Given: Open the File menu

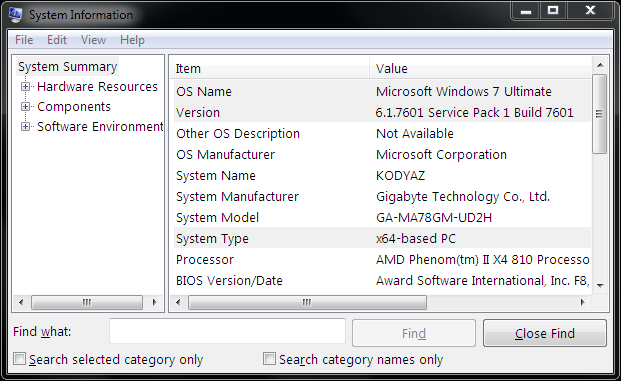Looking at the screenshot, I should click(x=24, y=40).
